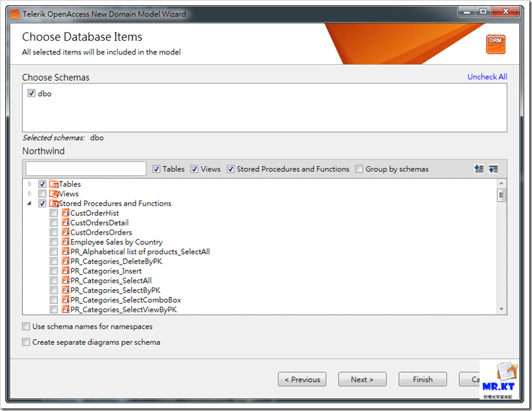Image resolution: width=532 pixels, height=411 pixels.
Task: Click the PR_Categories_SelectByPK procedure icon
Action: coord(66,290)
